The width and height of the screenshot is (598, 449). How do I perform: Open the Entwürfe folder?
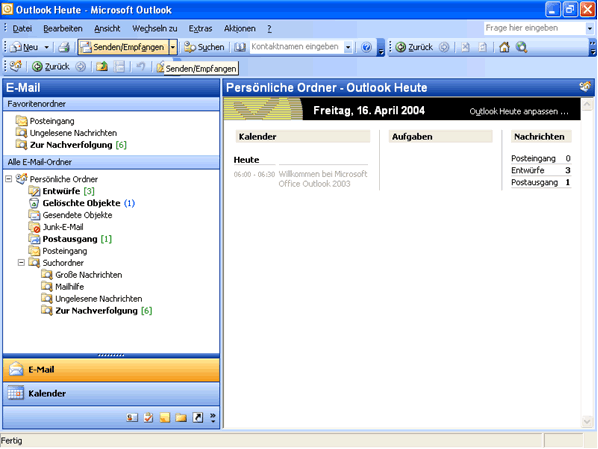[61, 191]
